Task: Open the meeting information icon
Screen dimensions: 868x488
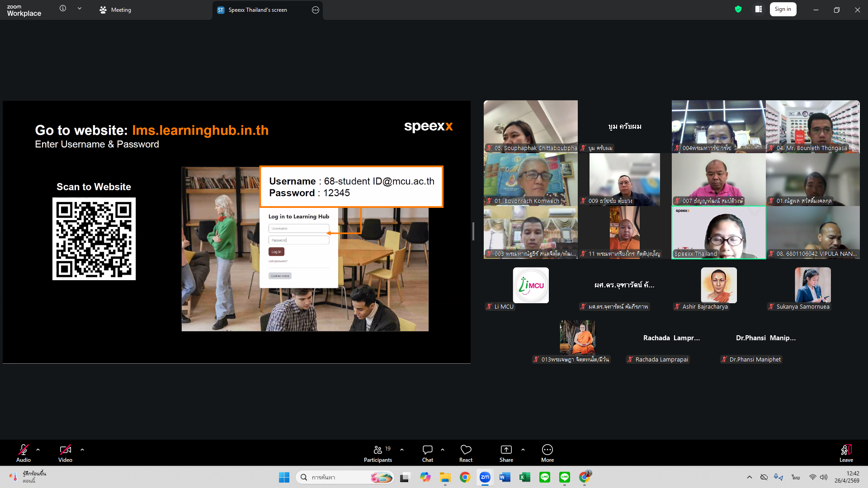Action: (63, 9)
